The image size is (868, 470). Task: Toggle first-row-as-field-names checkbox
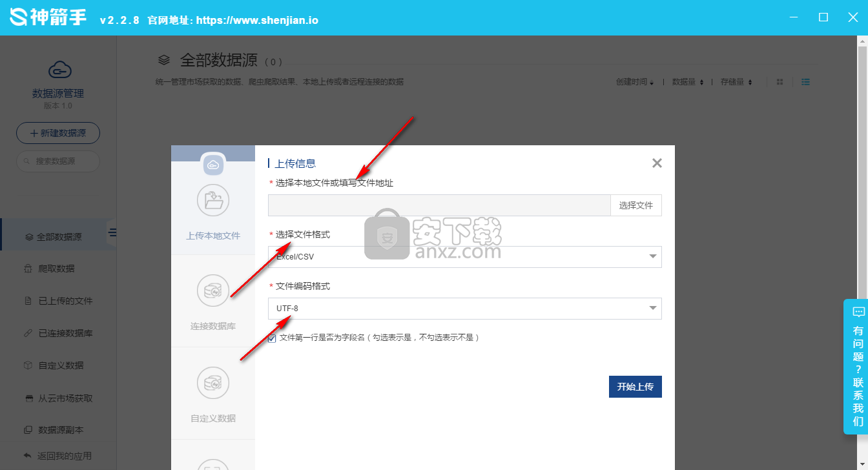[x=272, y=338]
